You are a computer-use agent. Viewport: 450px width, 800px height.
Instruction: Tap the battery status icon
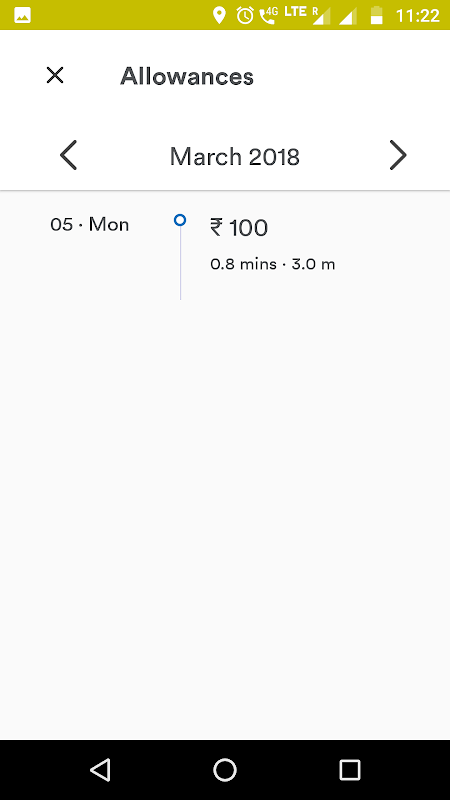pos(377,15)
